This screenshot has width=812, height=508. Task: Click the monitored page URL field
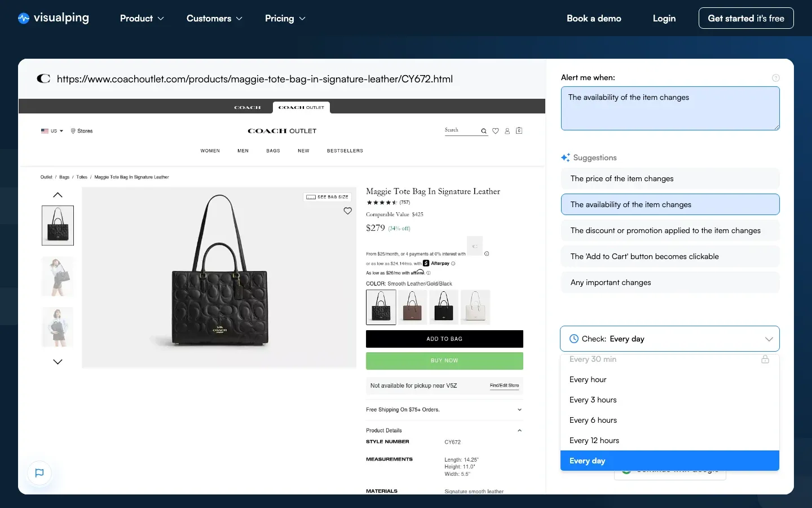255,79
